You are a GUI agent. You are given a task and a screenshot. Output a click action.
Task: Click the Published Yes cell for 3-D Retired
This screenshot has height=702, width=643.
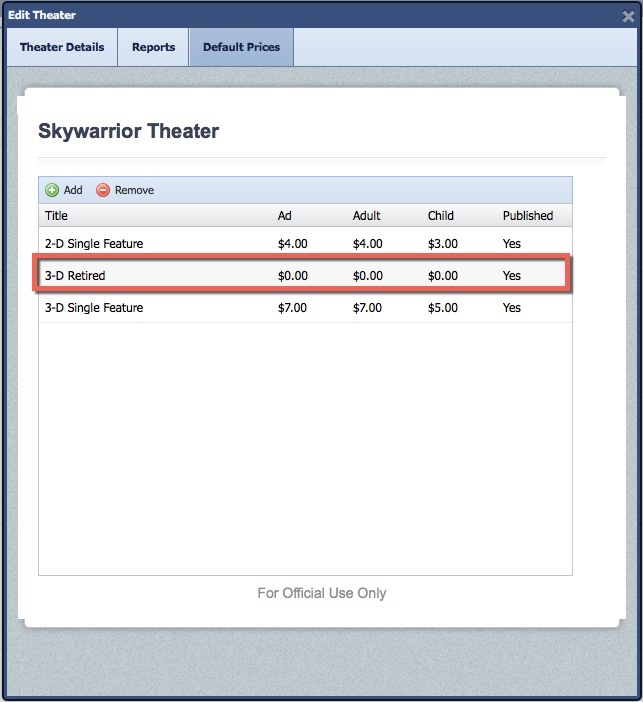click(x=512, y=275)
